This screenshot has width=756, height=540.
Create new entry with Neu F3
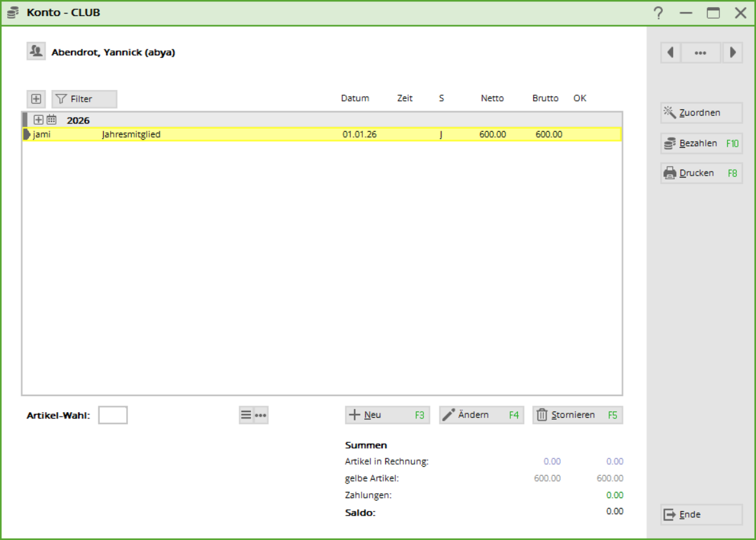[387, 415]
